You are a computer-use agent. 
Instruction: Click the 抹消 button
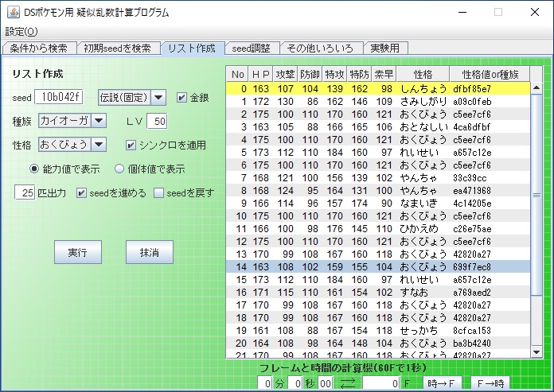click(150, 252)
